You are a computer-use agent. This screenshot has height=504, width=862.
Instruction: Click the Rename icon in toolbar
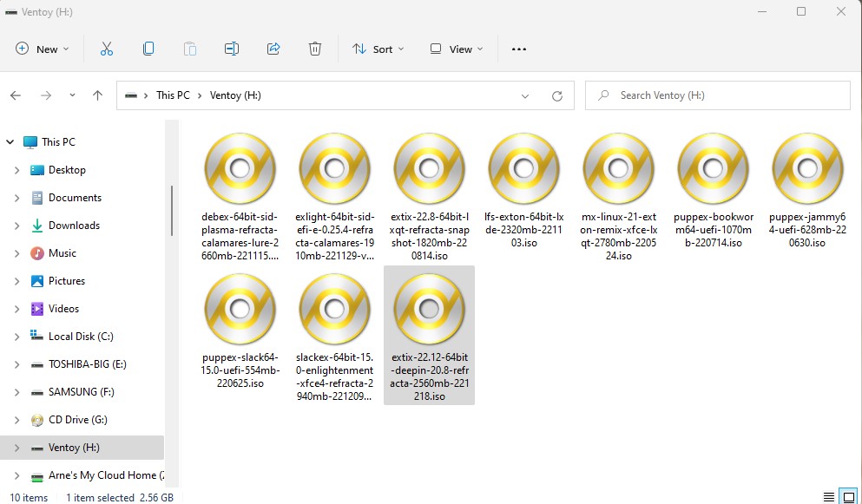point(232,49)
